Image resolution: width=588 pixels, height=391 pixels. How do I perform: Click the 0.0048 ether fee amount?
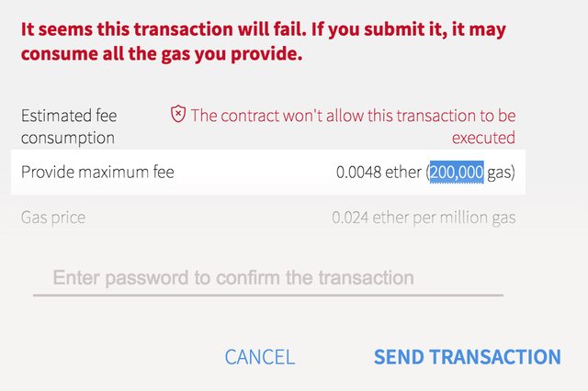379,172
